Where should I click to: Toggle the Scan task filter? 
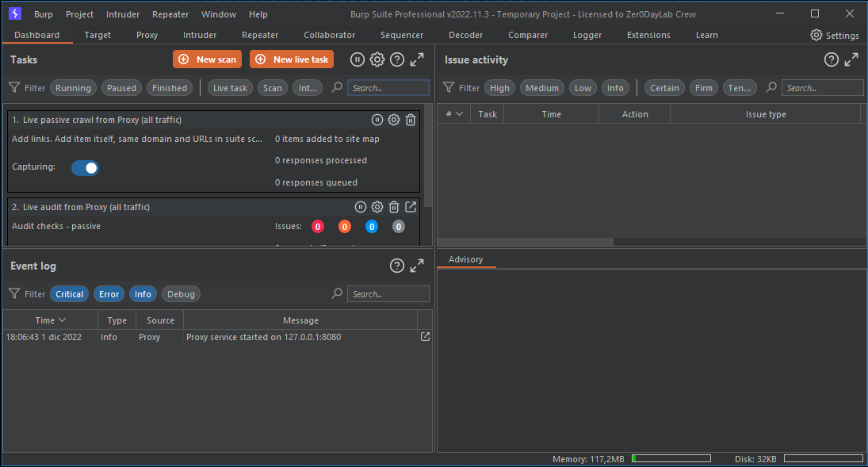[273, 88]
